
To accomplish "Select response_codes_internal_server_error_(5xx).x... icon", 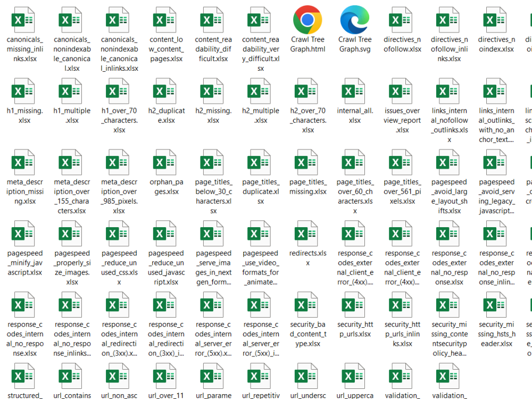I will (x=212, y=305).
